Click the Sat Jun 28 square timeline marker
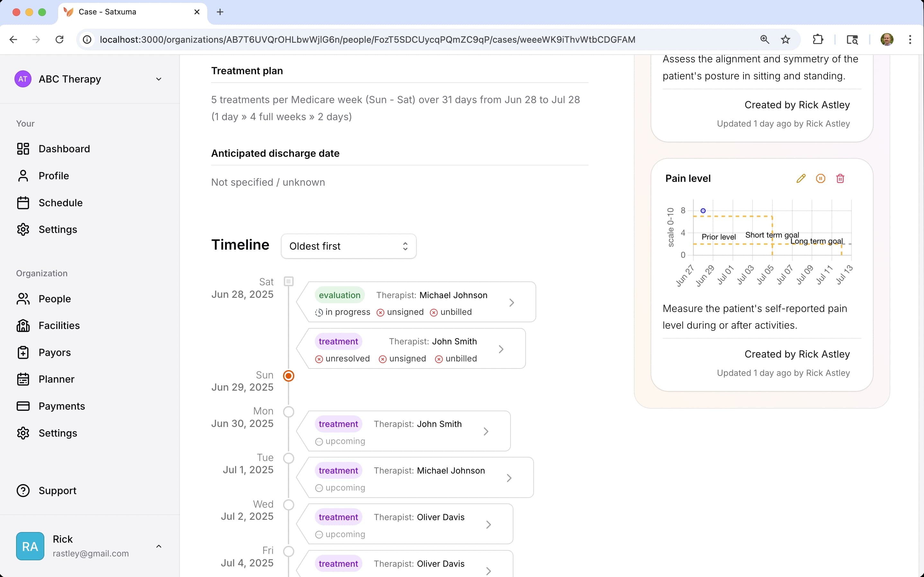This screenshot has height=577, width=924. tap(289, 282)
